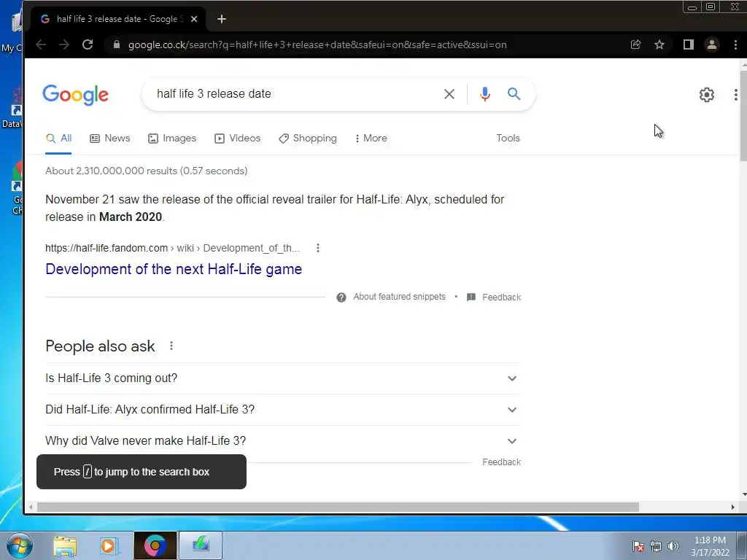Screen dimensions: 747x560
Task: Open the Chrome side panel
Action: [x=689, y=44]
